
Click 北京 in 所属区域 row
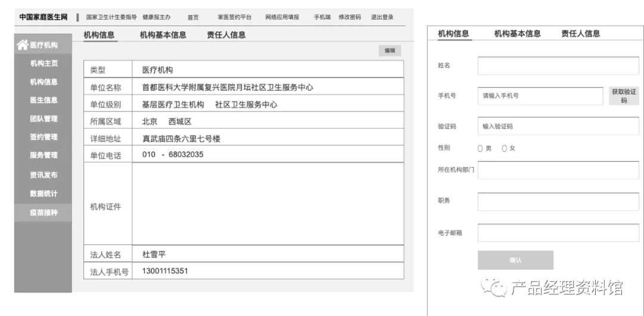(x=150, y=122)
